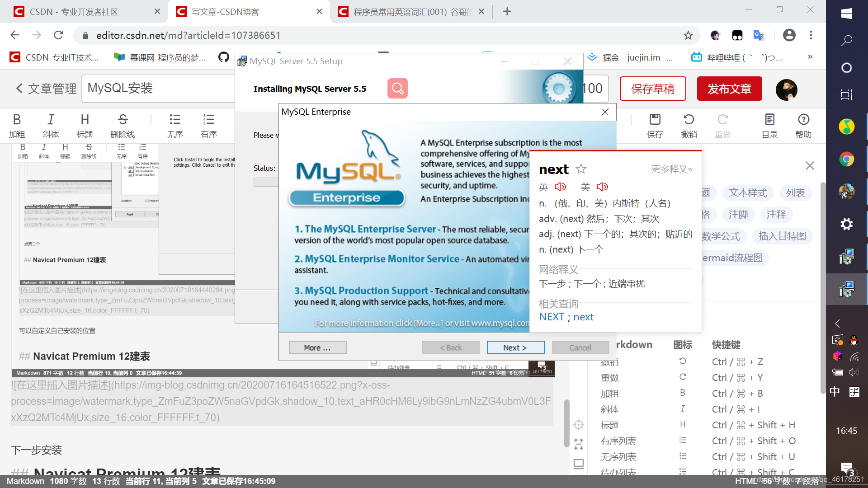868x488 pixels.
Task: Open the settings gear in the taskbar
Action: pos(847,224)
